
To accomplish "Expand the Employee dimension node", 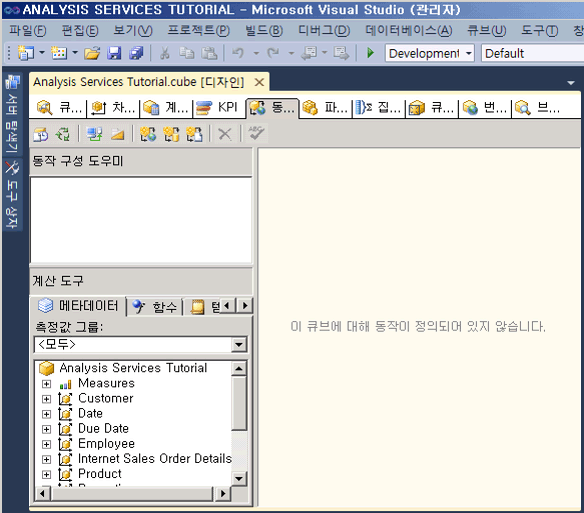I will click(x=46, y=444).
